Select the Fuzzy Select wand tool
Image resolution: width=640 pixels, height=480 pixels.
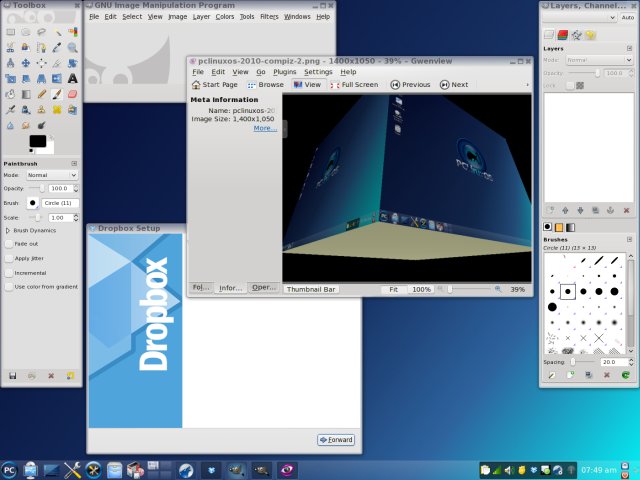[57, 32]
